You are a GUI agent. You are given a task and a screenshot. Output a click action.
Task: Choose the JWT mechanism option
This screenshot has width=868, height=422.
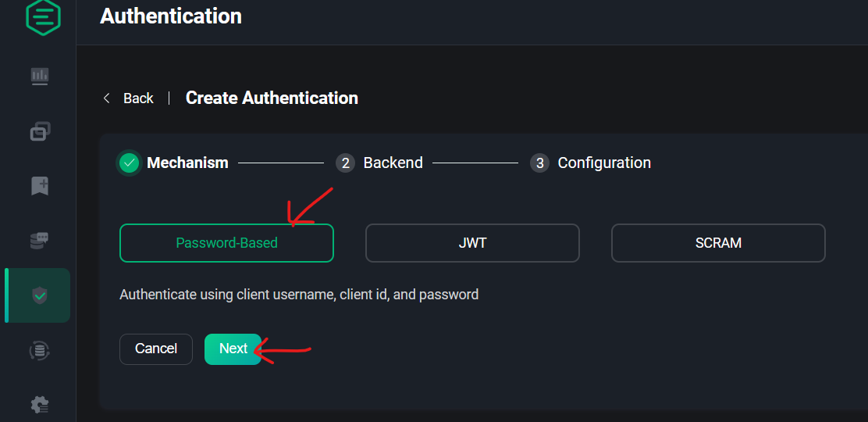(472, 243)
